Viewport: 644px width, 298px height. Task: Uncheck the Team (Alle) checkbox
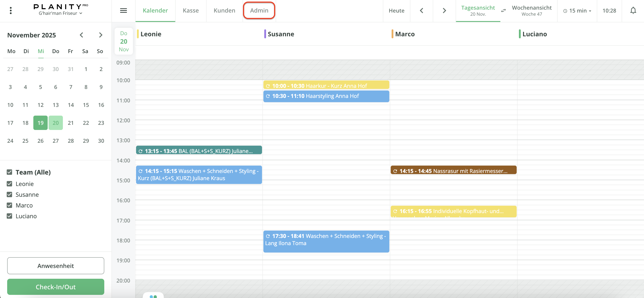coord(9,172)
